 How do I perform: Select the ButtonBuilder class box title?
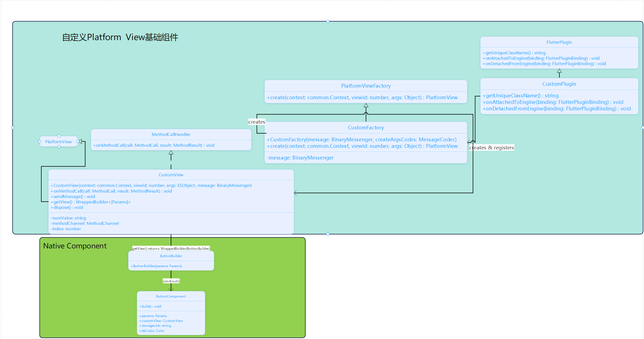tap(171, 256)
